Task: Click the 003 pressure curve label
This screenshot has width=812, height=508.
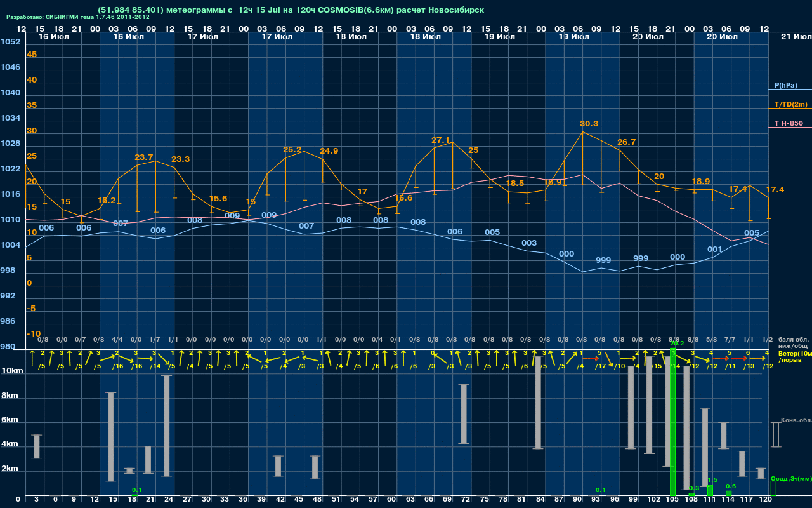Action: pyautogui.click(x=529, y=243)
